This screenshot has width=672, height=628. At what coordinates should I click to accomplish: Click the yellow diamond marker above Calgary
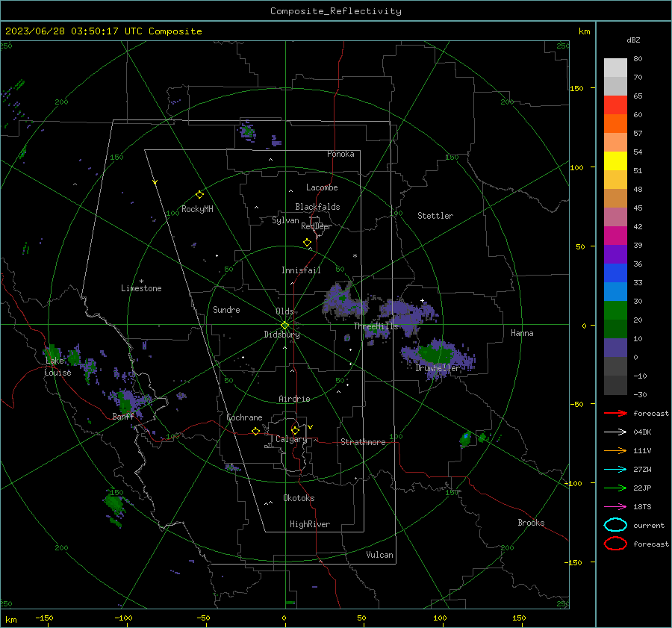pos(295,430)
